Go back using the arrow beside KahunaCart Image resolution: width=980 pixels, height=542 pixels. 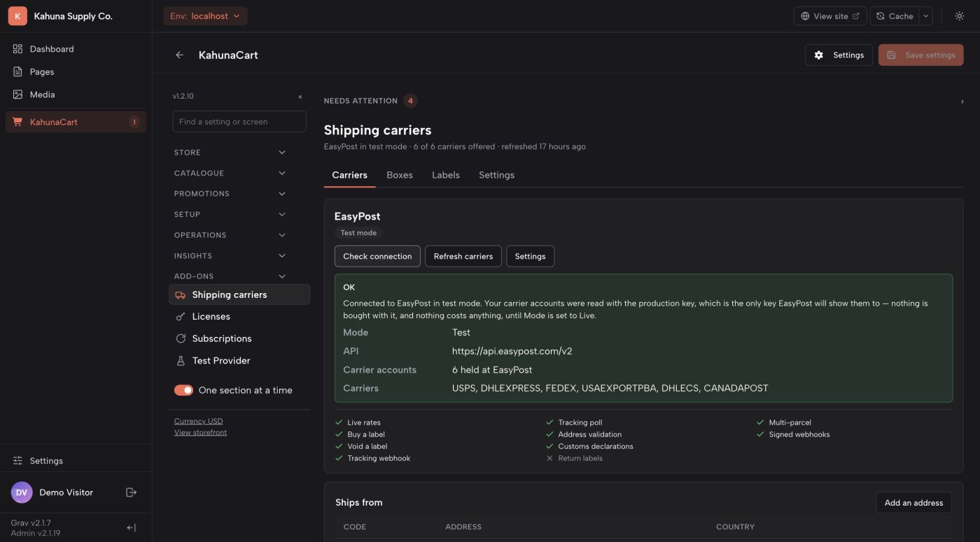[180, 55]
